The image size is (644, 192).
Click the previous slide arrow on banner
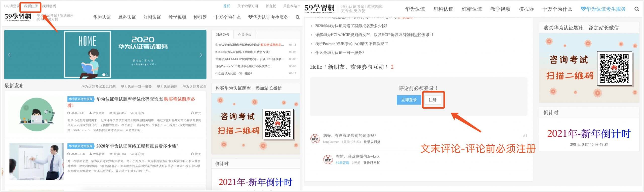click(x=9, y=55)
